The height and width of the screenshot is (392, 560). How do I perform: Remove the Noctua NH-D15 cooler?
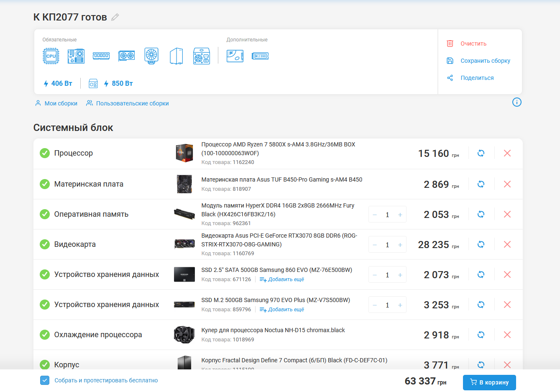tap(507, 335)
